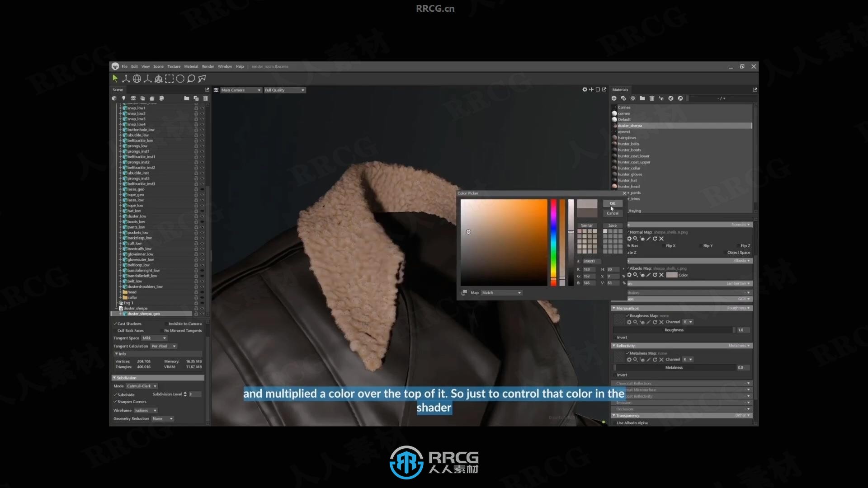Select the green arrow selection tool
868x488 pixels.
coord(115,79)
